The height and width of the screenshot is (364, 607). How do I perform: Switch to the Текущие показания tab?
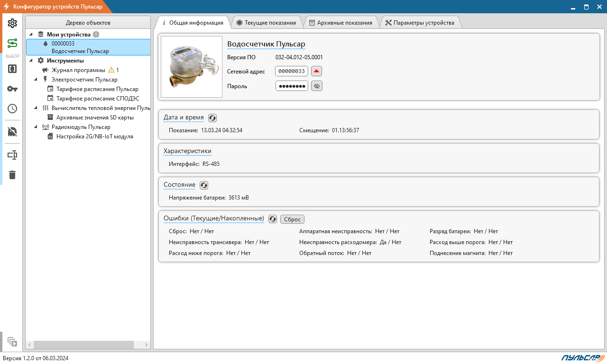267,22
